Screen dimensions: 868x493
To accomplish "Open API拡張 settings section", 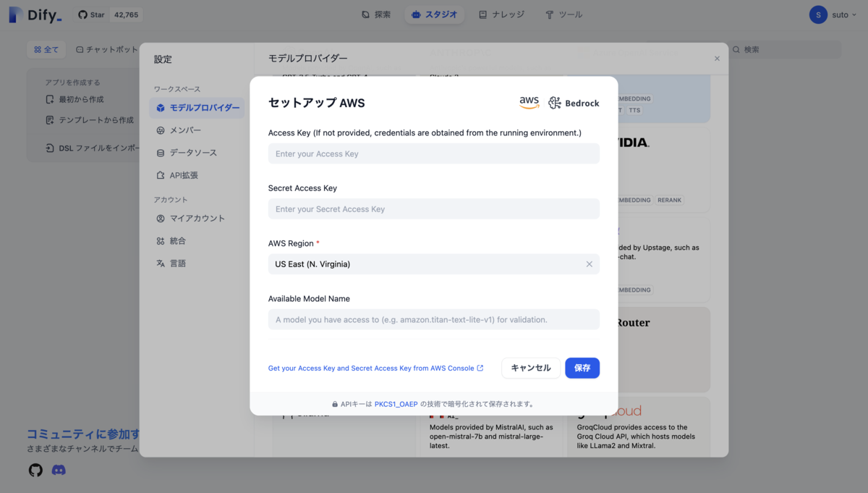I will (197, 175).
